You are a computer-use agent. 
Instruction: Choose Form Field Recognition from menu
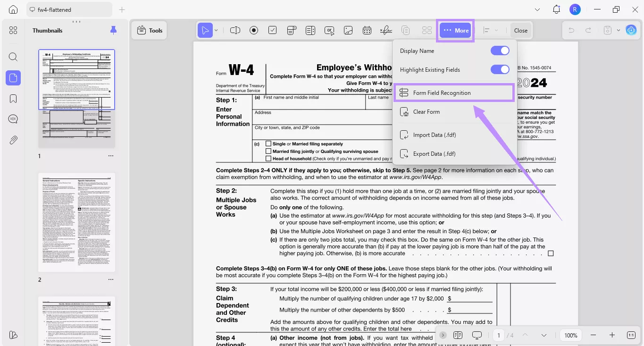[454, 93]
